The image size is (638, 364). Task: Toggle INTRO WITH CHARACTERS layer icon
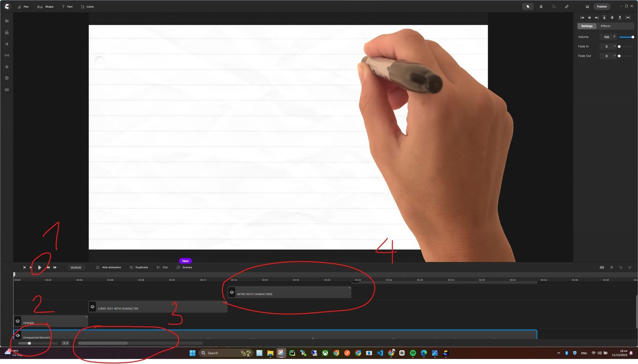[232, 292]
